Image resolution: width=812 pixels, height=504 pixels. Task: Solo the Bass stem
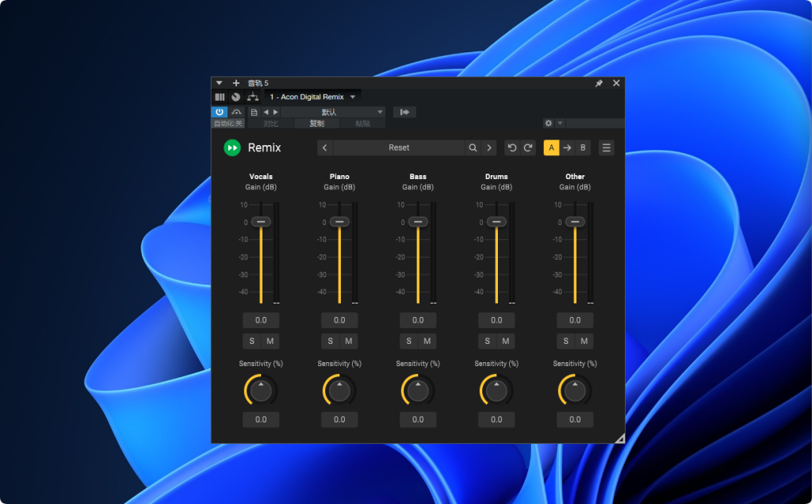click(409, 341)
